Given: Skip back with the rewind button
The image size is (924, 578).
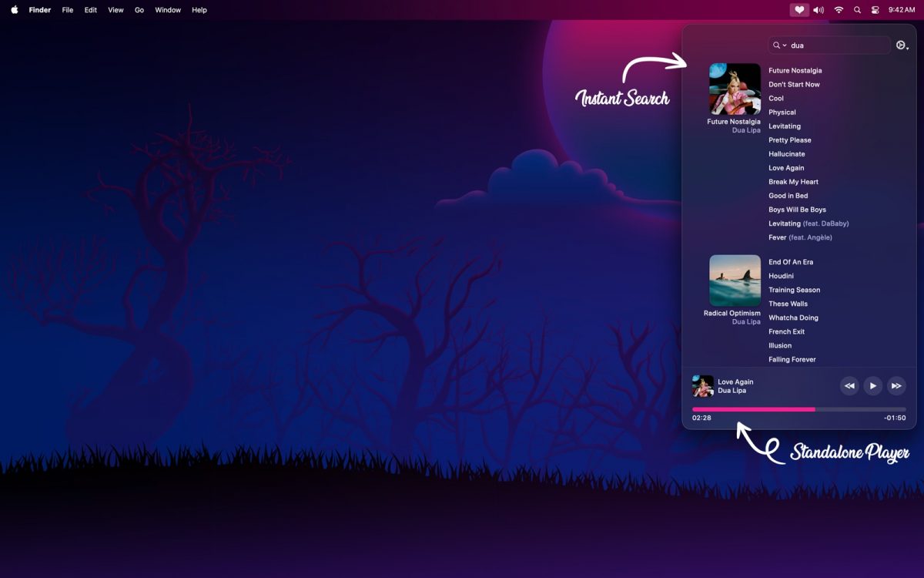Looking at the screenshot, I should pos(849,385).
